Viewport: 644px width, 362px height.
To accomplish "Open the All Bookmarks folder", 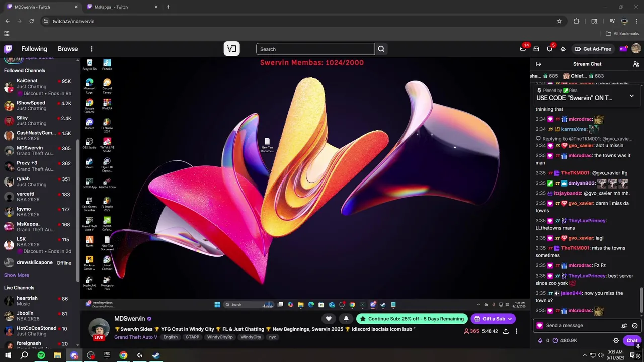I will tap(622, 34).
